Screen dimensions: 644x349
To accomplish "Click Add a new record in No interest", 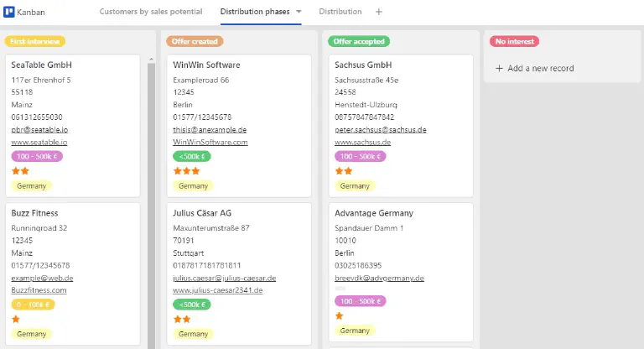I will pos(535,68).
